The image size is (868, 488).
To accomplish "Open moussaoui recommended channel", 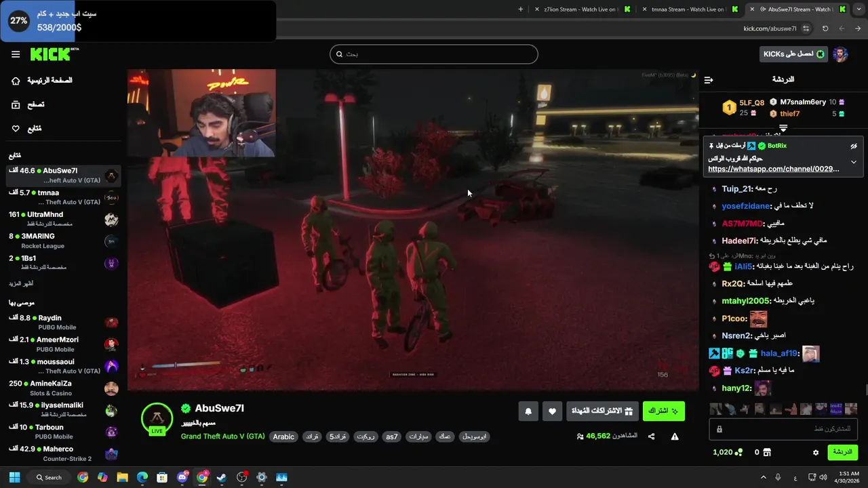I will click(x=64, y=366).
